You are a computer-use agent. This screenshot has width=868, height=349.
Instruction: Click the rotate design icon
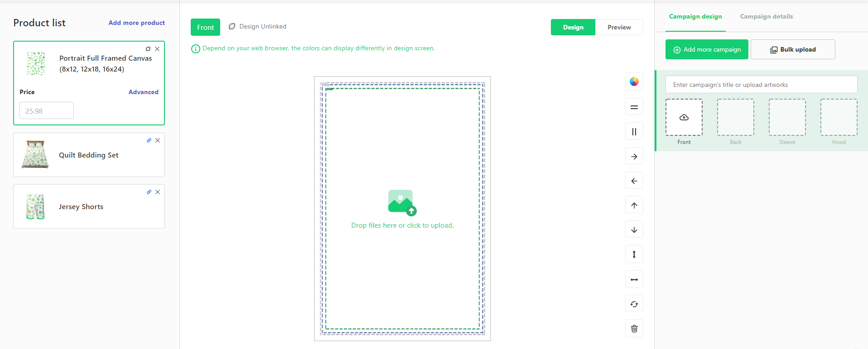(634, 304)
